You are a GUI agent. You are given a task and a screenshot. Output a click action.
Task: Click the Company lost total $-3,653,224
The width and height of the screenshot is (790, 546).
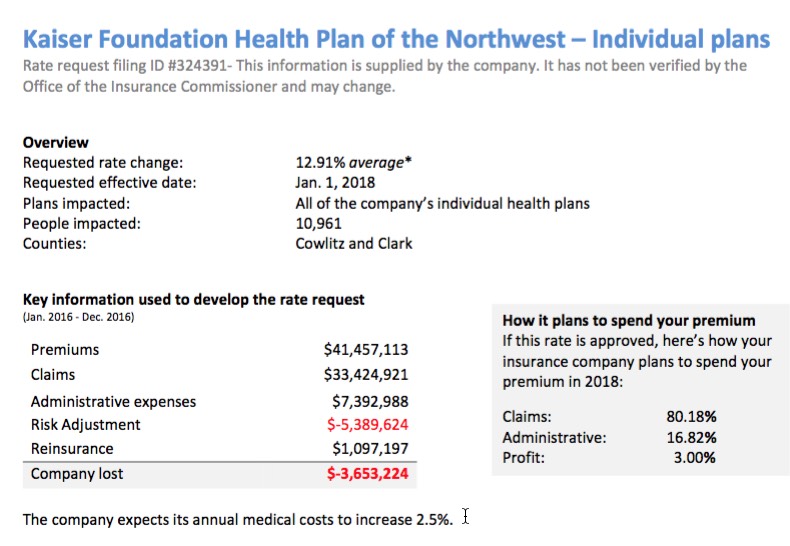(367, 474)
